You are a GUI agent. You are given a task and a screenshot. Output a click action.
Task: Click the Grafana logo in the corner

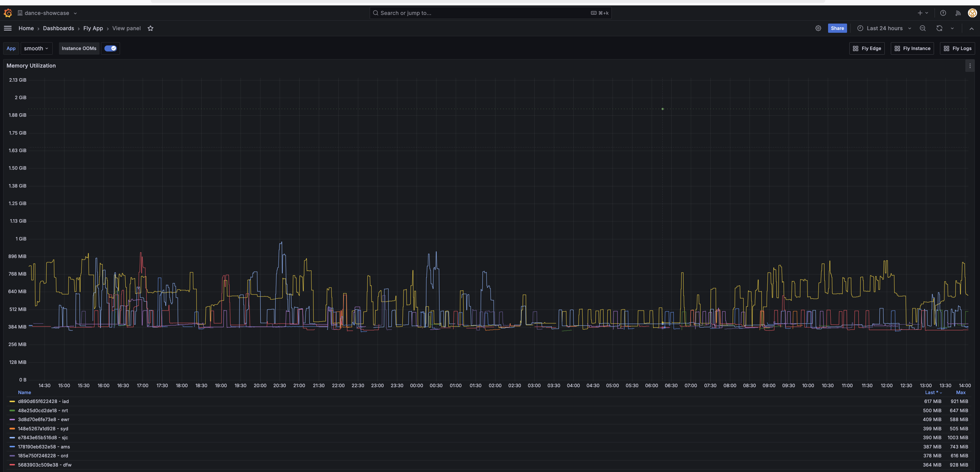point(7,13)
